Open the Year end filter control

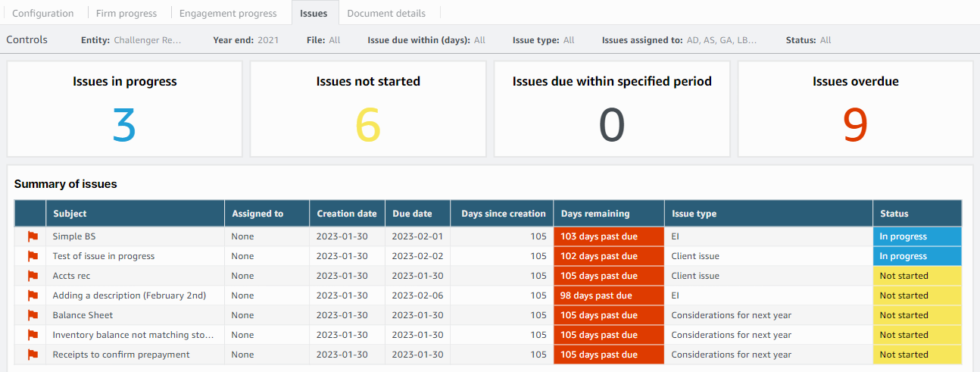pyautogui.click(x=245, y=40)
